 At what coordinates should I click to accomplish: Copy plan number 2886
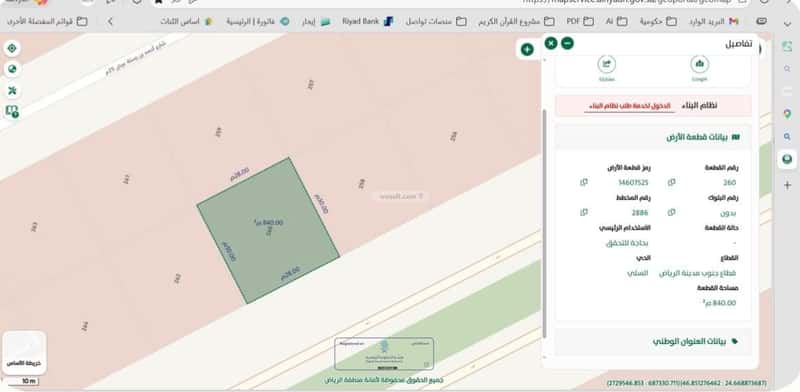[x=584, y=212]
